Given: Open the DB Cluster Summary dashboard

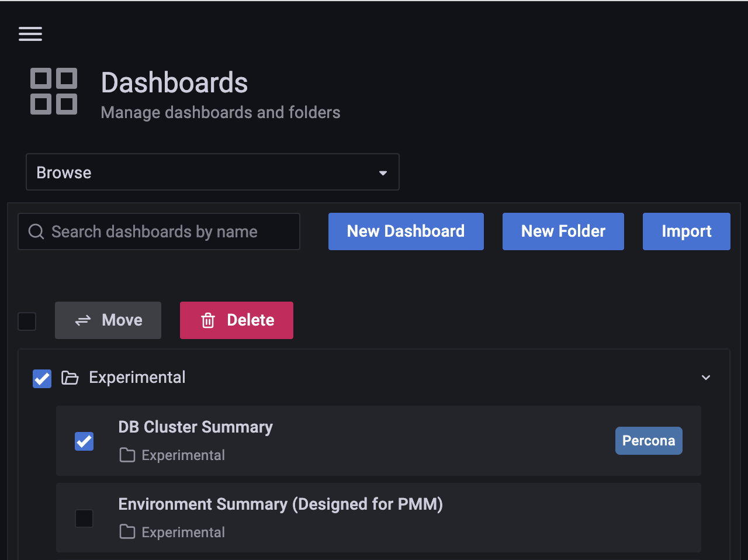Looking at the screenshot, I should pyautogui.click(x=196, y=427).
